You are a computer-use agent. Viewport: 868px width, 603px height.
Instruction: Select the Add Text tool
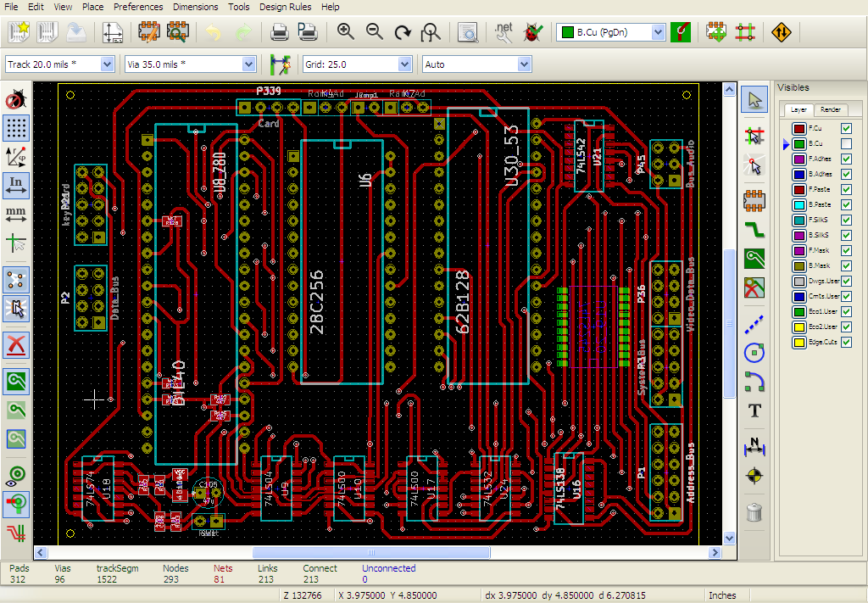point(754,410)
